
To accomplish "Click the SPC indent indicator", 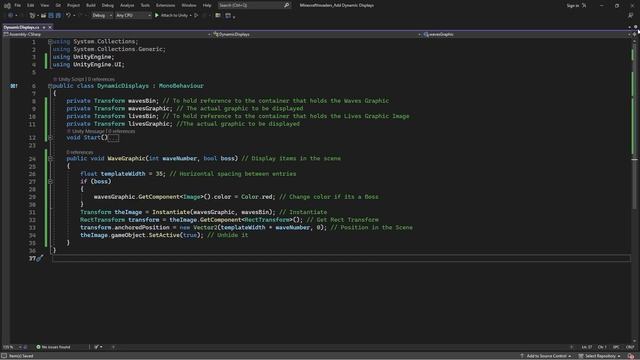I will pos(616,347).
